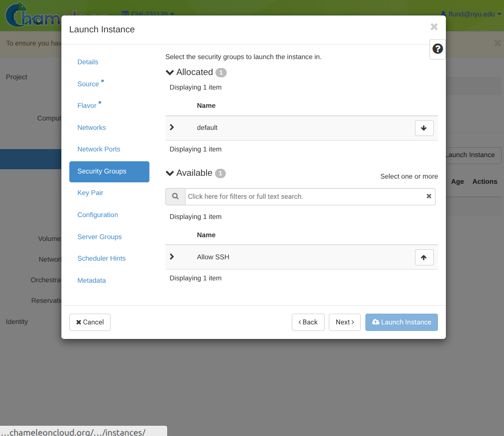Screen dimensions: 504x436
Task: Allocate Allow SSH group with up arrow
Action: tap(424, 257)
